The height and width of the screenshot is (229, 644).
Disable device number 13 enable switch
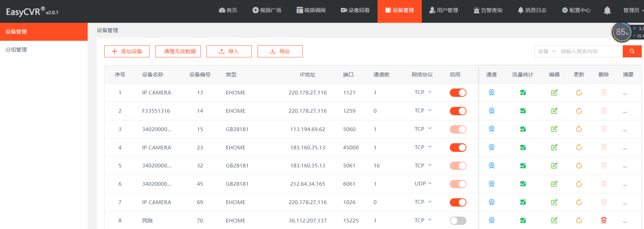pyautogui.click(x=458, y=92)
